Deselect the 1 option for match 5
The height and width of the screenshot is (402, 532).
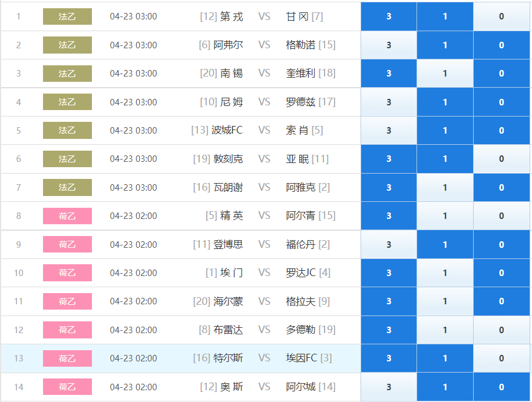pyautogui.click(x=445, y=131)
